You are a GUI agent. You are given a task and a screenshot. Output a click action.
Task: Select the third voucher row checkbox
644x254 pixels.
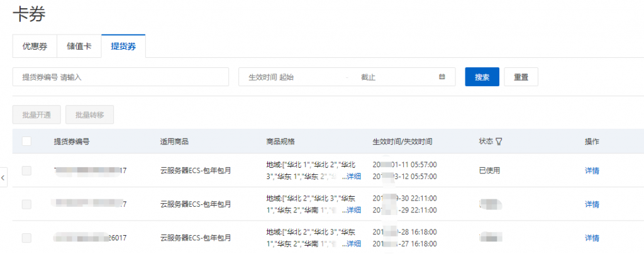[26, 238]
